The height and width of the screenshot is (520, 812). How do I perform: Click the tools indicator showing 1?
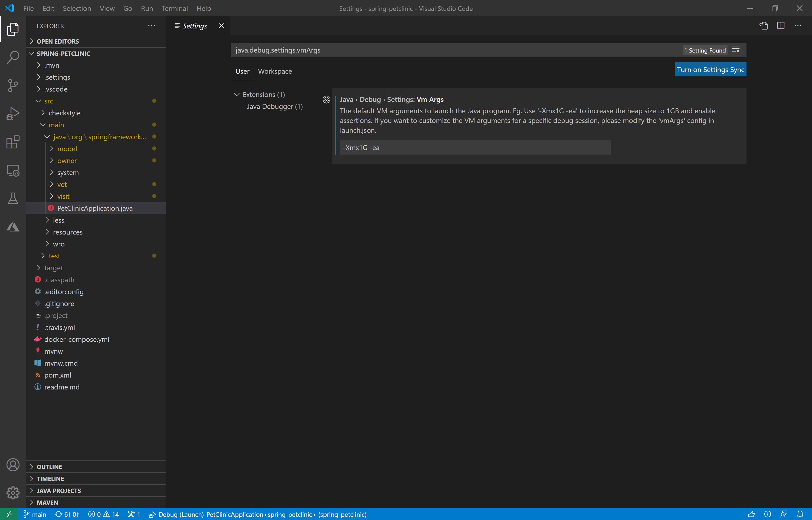(x=134, y=514)
